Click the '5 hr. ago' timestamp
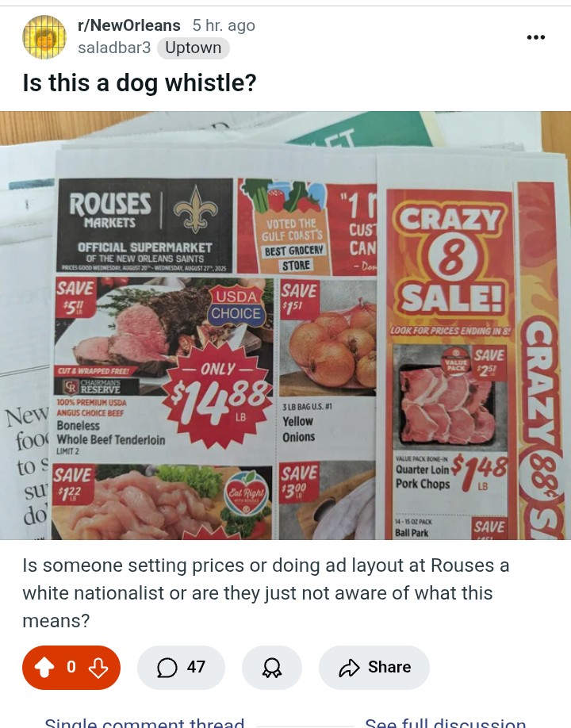The width and height of the screenshot is (571, 728). pos(224,25)
